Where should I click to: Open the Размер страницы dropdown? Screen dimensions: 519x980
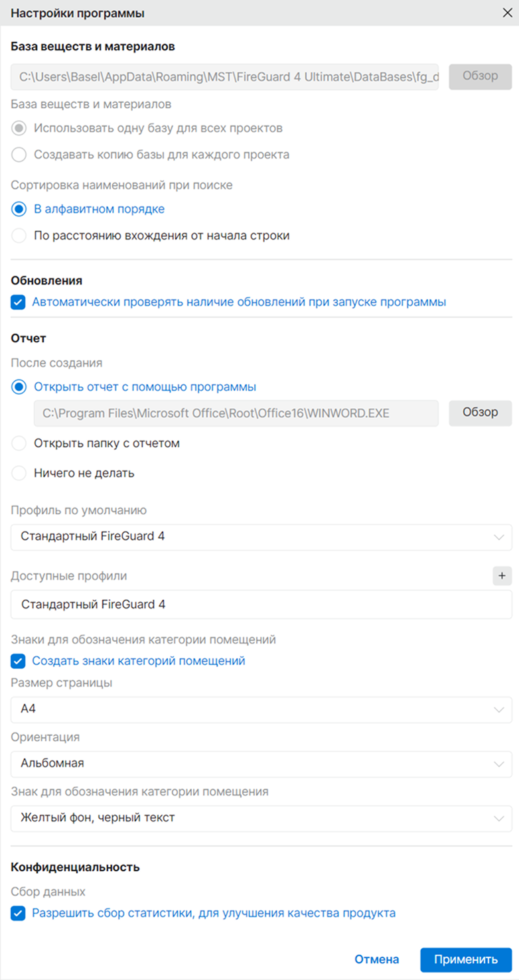pyautogui.click(x=261, y=709)
